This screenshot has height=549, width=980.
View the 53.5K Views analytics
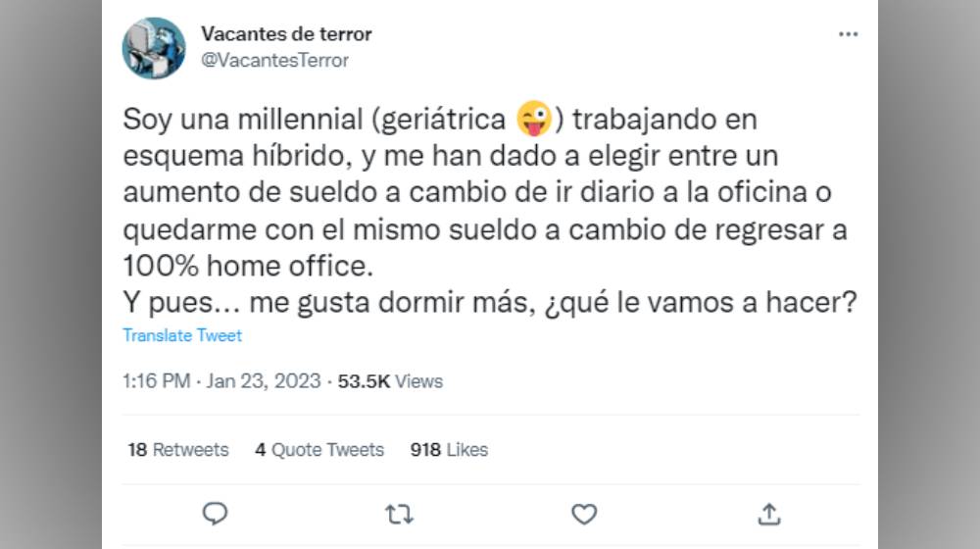[390, 381]
